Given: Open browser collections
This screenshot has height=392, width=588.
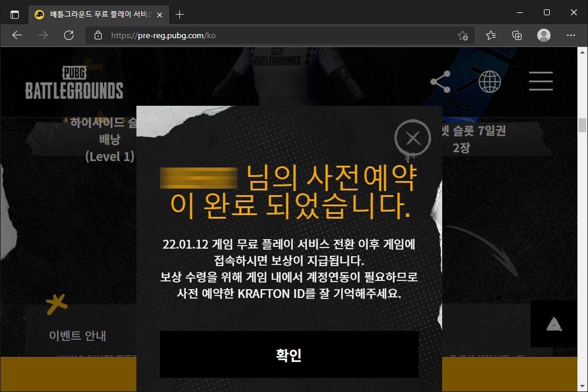Looking at the screenshot, I should click(517, 35).
